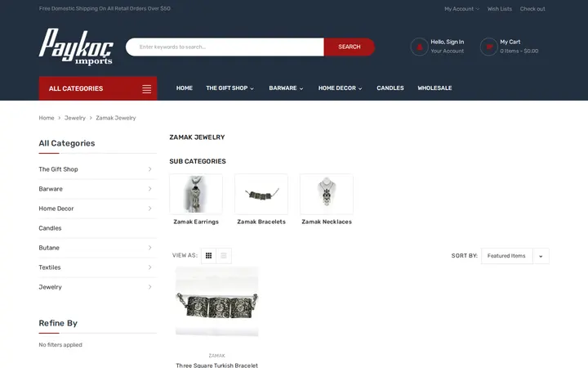
Task: Open Zamak Bracelets subcategory thumbnail
Action: (x=261, y=194)
